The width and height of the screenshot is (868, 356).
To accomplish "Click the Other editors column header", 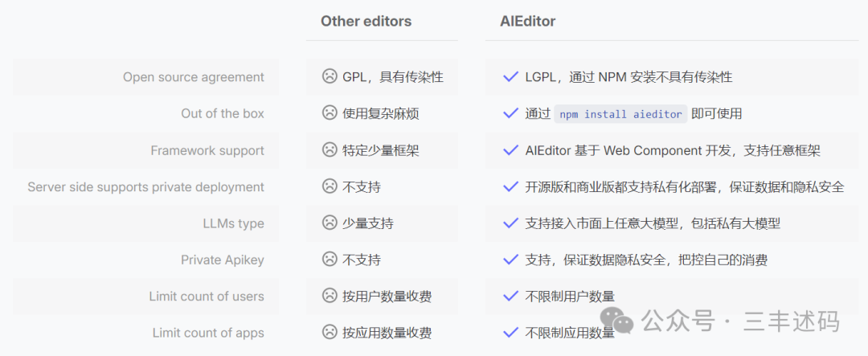I will 366,21.
